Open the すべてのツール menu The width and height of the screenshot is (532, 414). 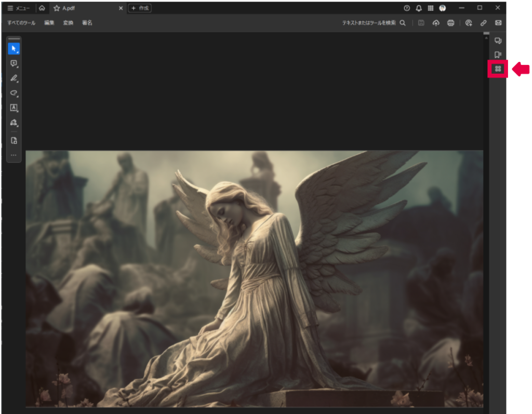[x=21, y=23]
